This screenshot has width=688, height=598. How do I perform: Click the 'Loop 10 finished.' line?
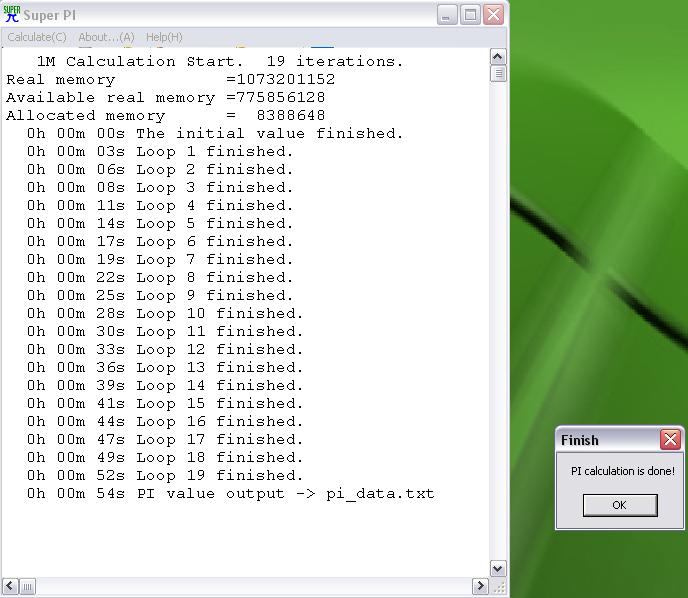[165, 313]
